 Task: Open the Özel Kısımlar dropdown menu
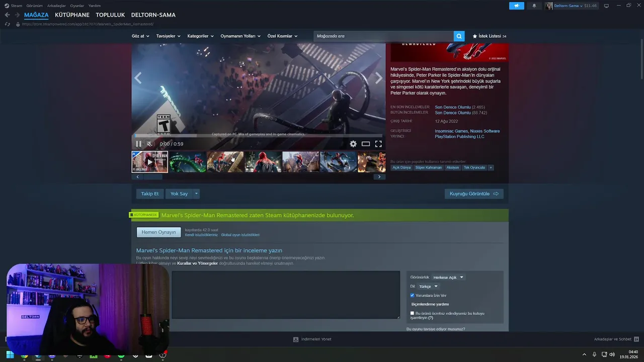282,36
